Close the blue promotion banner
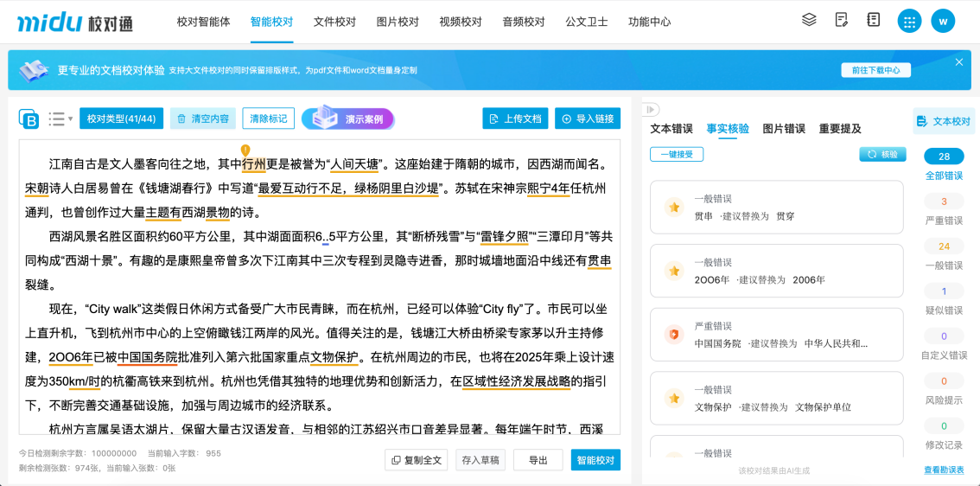 (x=958, y=62)
